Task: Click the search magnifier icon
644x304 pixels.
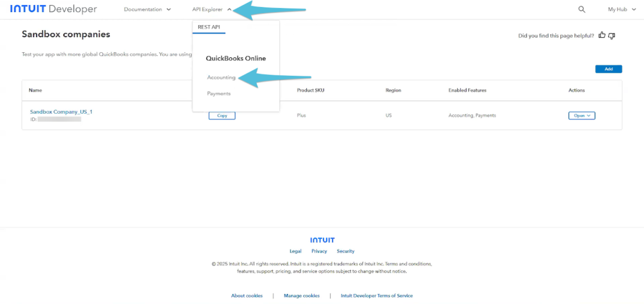Action: [582, 9]
